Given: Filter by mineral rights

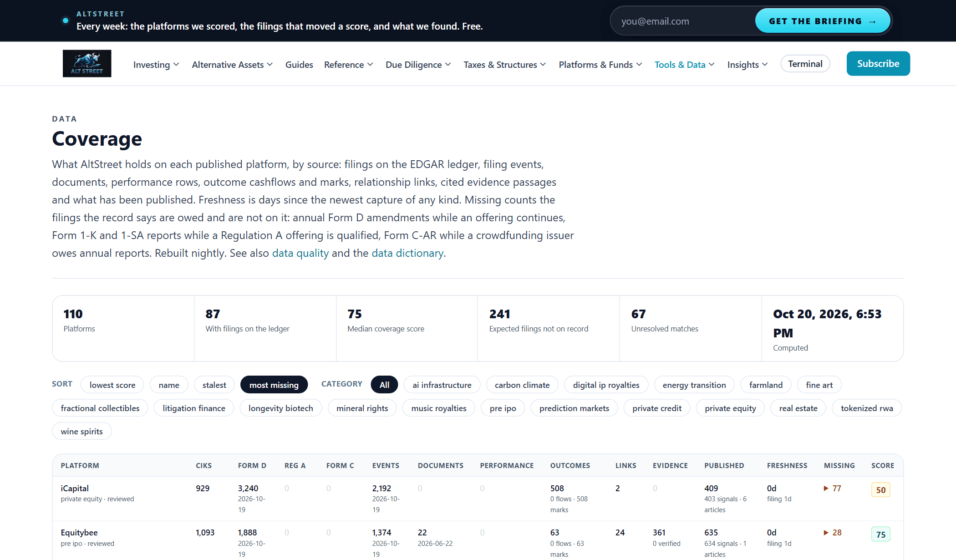Looking at the screenshot, I should pos(362,408).
